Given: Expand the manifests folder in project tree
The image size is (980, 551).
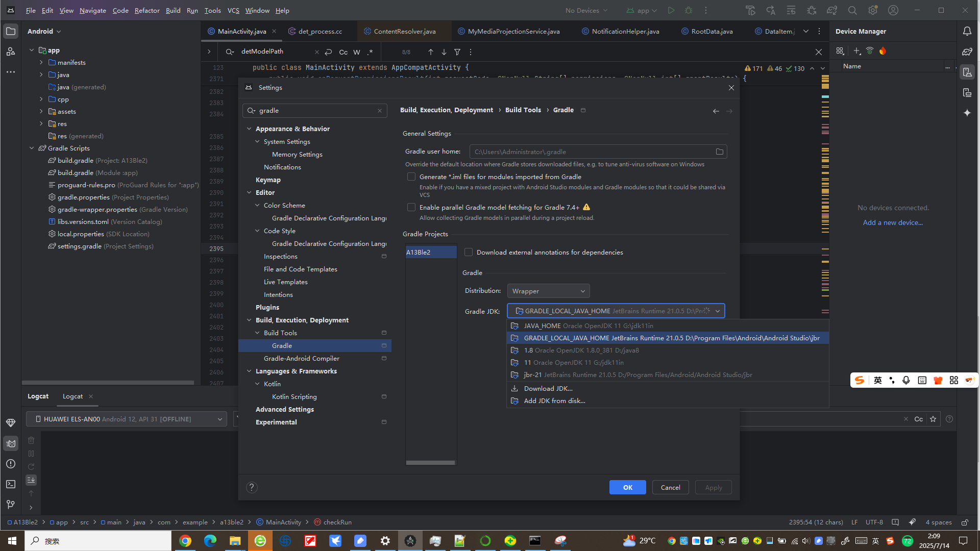Looking at the screenshot, I should [41, 62].
